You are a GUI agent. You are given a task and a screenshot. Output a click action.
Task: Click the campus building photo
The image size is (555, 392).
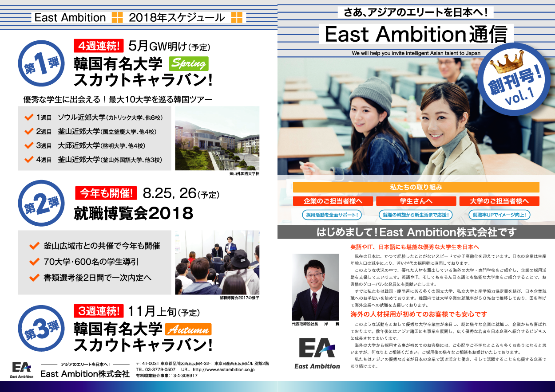point(217,138)
